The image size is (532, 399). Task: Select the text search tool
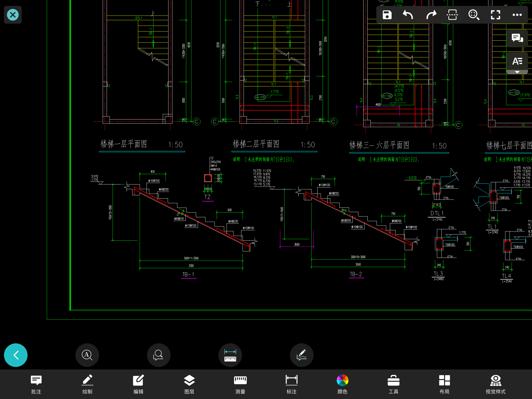click(87, 355)
